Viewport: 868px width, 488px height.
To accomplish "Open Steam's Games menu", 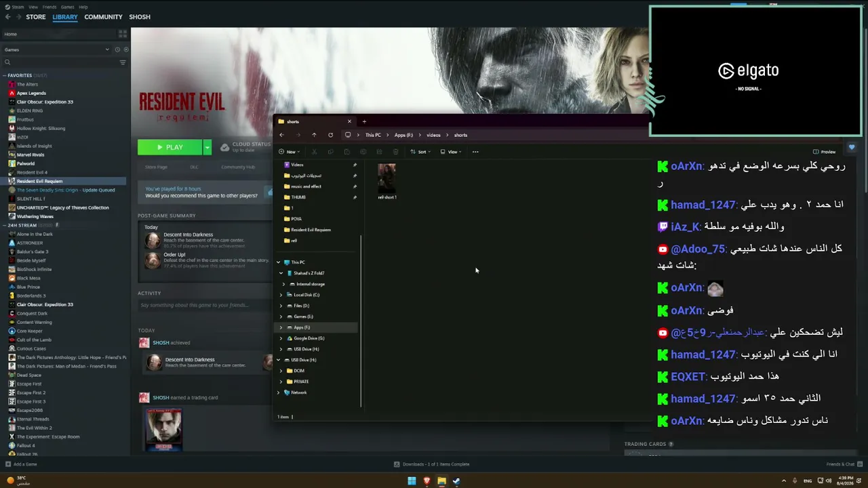I will point(68,7).
